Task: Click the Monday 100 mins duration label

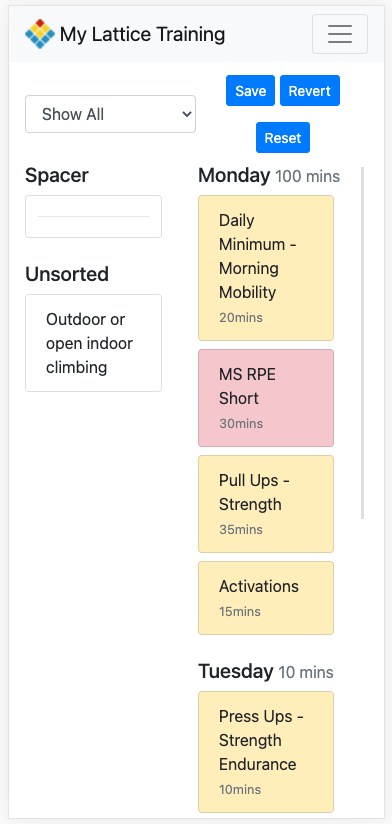Action: click(307, 177)
